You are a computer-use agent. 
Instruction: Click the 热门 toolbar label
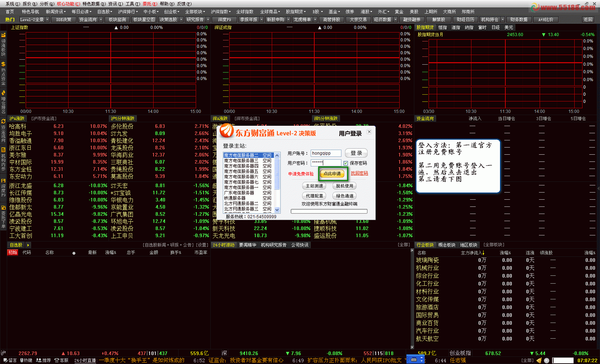click(x=10, y=20)
